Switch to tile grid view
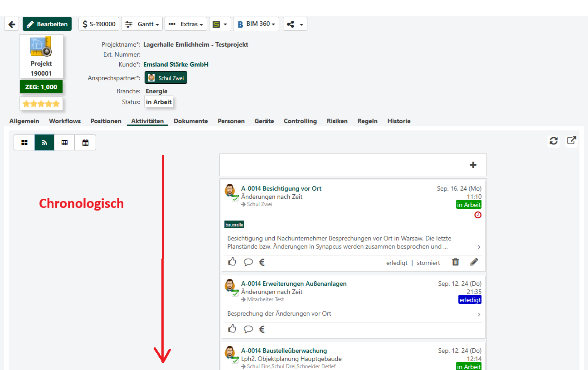Screen dimensions: 588x370 pos(24,142)
